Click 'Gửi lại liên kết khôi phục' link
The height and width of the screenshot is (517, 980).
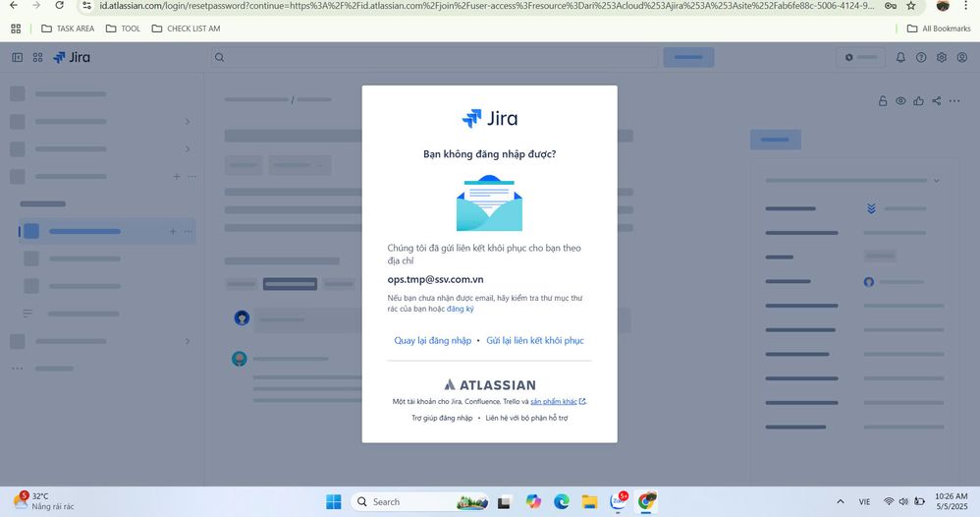click(x=535, y=340)
